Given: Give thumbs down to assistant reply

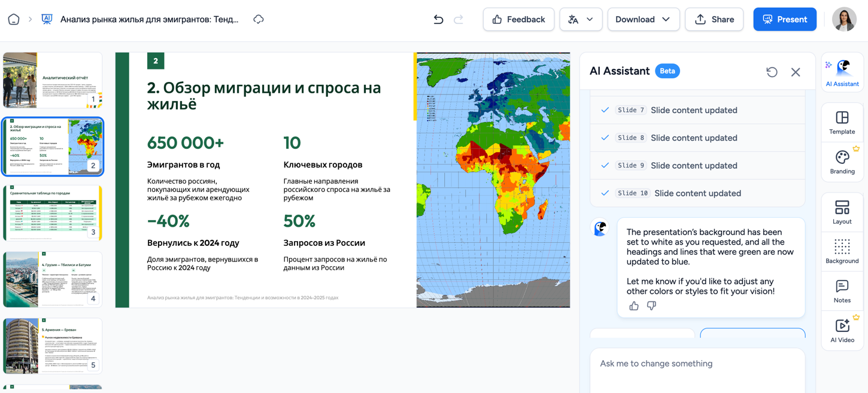Looking at the screenshot, I should (651, 306).
